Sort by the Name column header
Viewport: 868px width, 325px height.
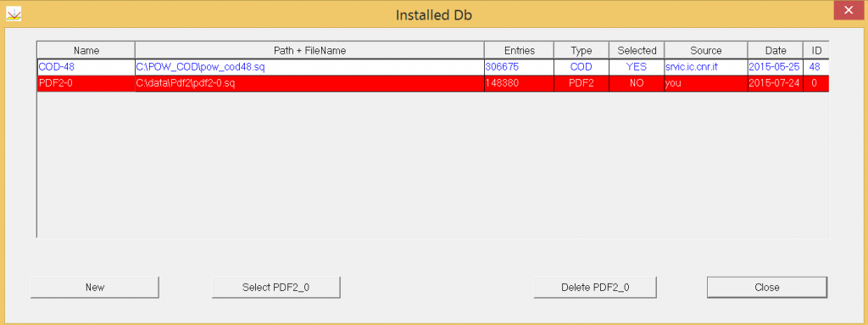(86, 50)
